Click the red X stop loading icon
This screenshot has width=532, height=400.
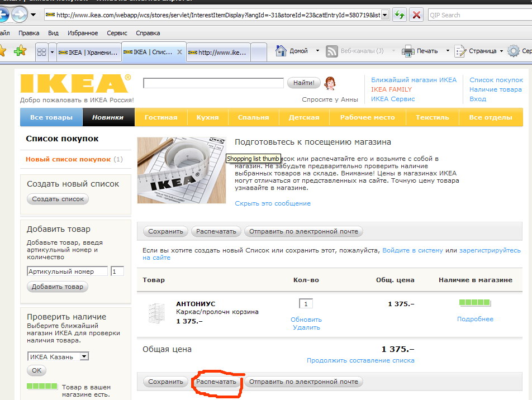[416, 15]
